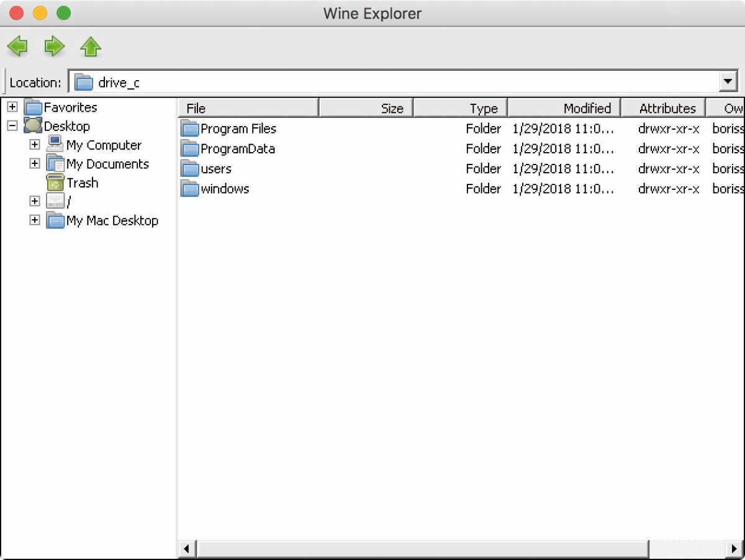Expand the My Computer node
745x560 pixels.
coord(35,145)
